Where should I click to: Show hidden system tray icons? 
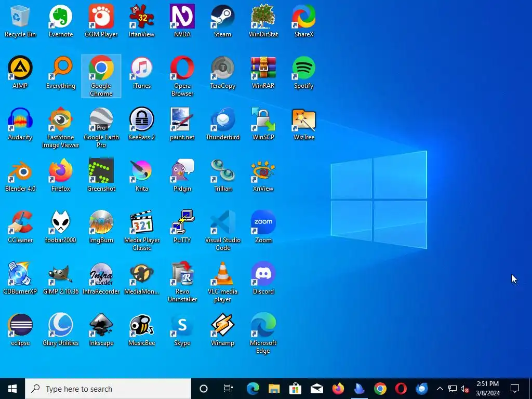(440, 389)
